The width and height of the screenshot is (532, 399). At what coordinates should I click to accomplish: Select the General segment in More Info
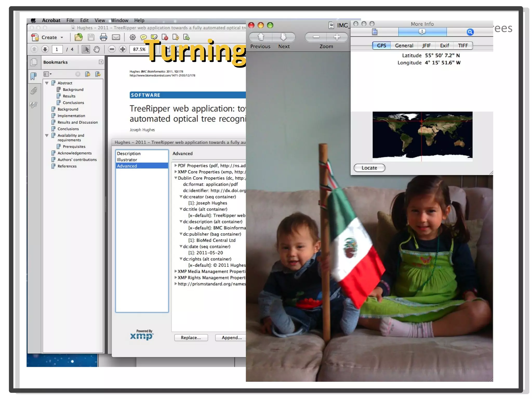[x=404, y=46]
